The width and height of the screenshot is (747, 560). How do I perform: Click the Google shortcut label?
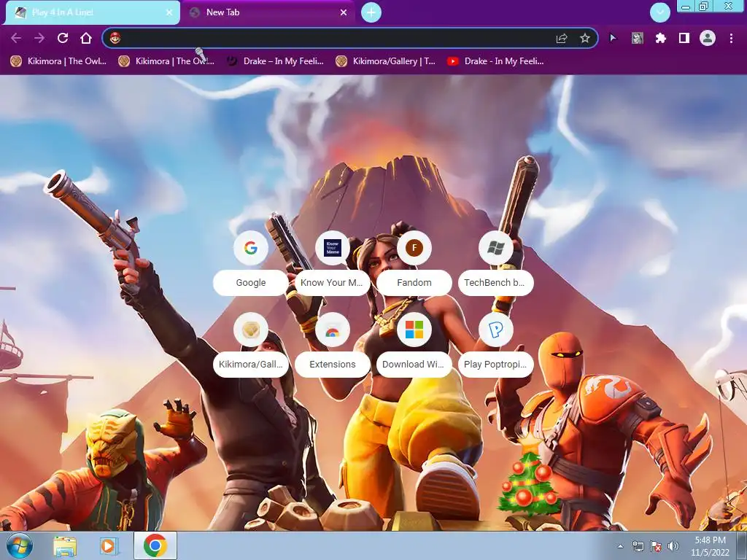pos(251,282)
